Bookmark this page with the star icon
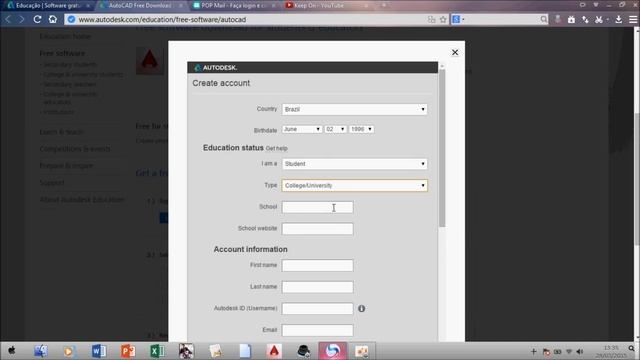The image size is (640, 360). [443, 19]
